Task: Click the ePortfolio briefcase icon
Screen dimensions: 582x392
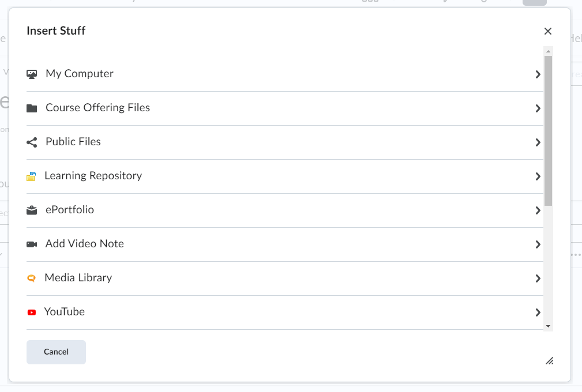Action: click(32, 210)
